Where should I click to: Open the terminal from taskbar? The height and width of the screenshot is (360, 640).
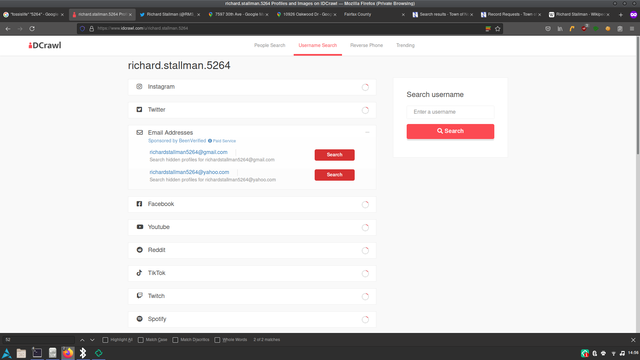37,353
